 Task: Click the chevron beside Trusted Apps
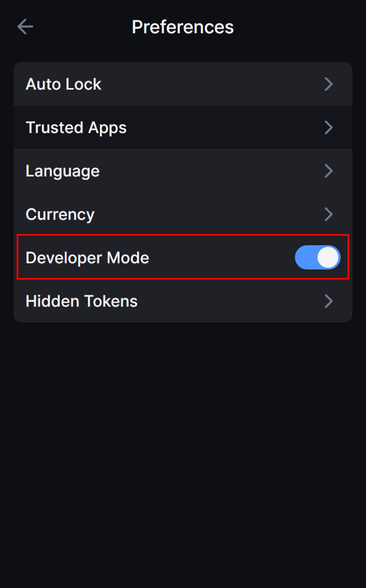click(x=328, y=128)
